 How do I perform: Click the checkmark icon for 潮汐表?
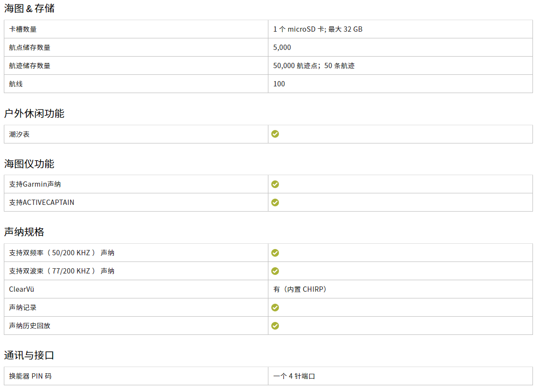click(x=275, y=134)
